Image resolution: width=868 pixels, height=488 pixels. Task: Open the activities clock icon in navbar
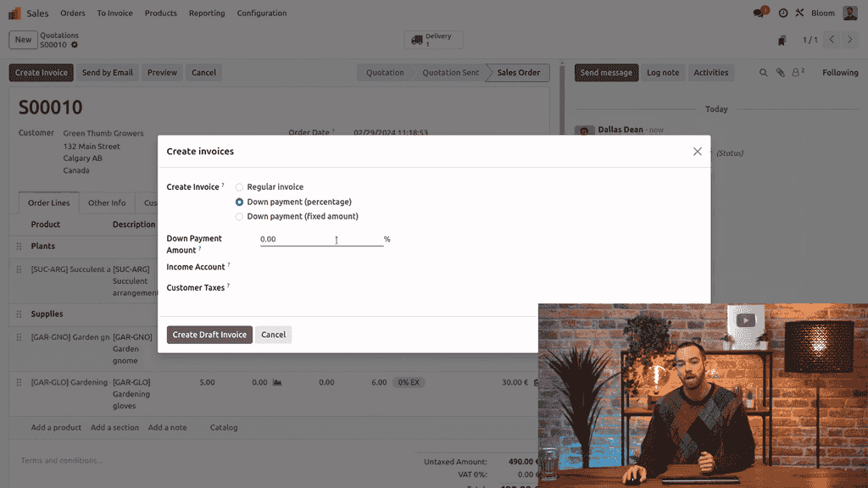(x=783, y=14)
